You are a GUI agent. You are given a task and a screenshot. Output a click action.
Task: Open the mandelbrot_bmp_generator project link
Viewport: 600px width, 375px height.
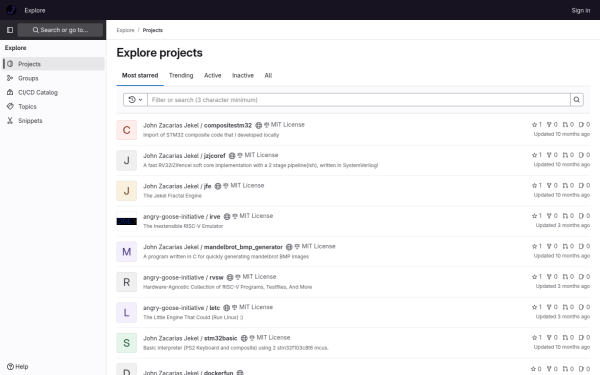click(213, 247)
